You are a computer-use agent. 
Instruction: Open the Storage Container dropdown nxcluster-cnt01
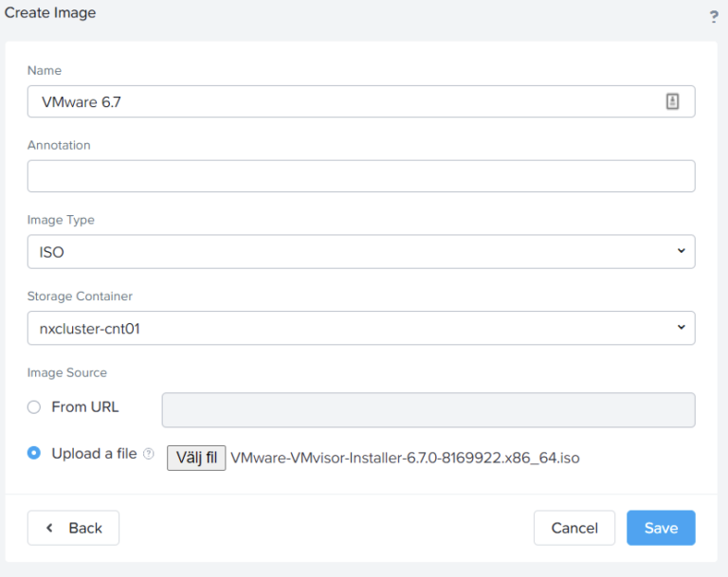361,328
